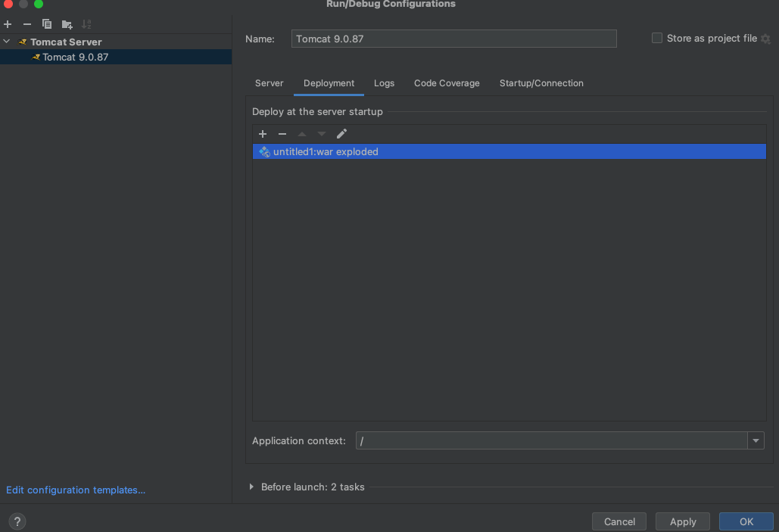Sort configurations alphabetically
The image size is (779, 532).
[x=86, y=24]
